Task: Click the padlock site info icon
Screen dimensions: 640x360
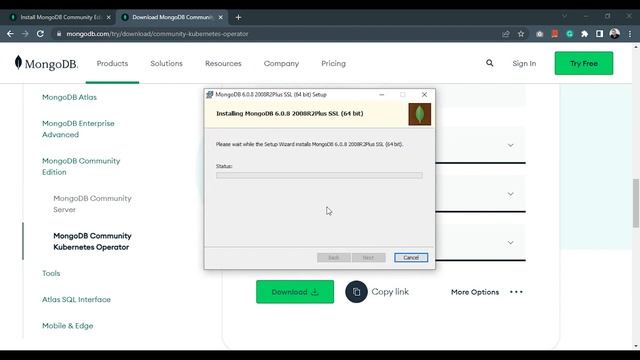Action: [x=59, y=34]
